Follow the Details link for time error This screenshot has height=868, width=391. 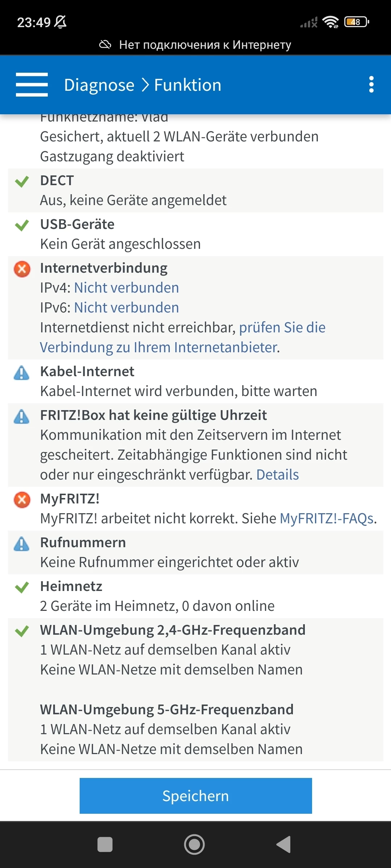pyautogui.click(x=277, y=475)
